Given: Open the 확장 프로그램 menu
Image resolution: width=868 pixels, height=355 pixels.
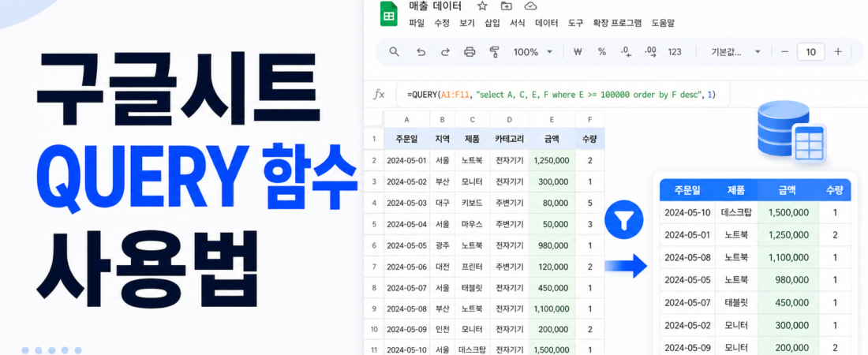Looking at the screenshot, I should [617, 23].
